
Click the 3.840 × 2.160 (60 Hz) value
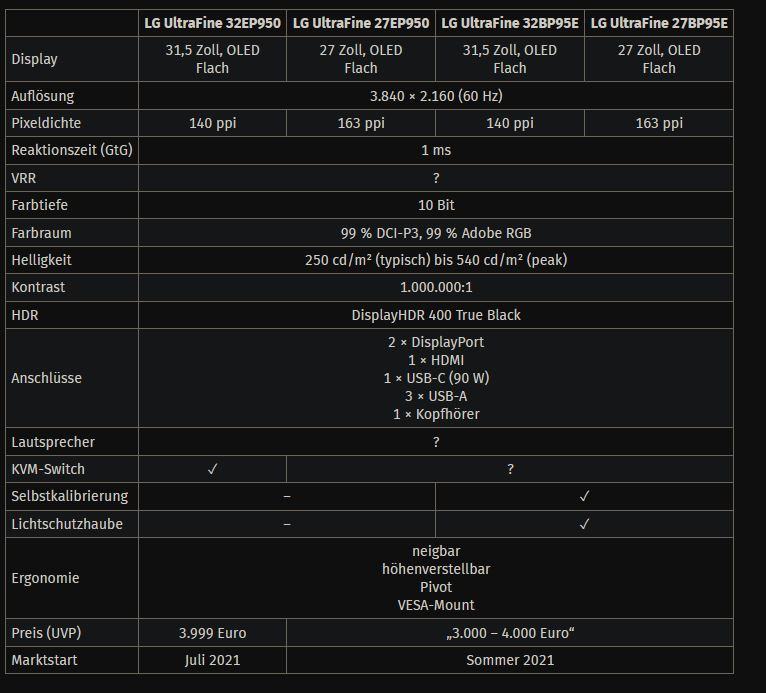pyautogui.click(x=436, y=96)
